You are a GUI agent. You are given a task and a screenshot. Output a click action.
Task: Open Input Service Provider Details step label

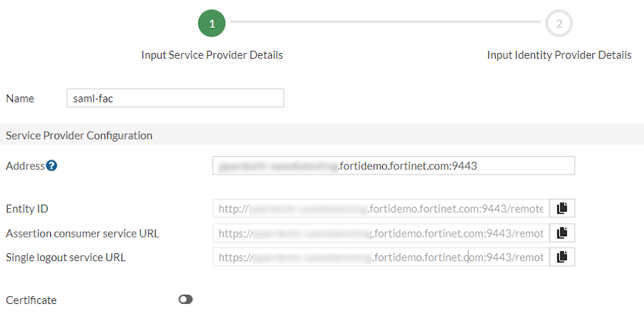point(212,55)
